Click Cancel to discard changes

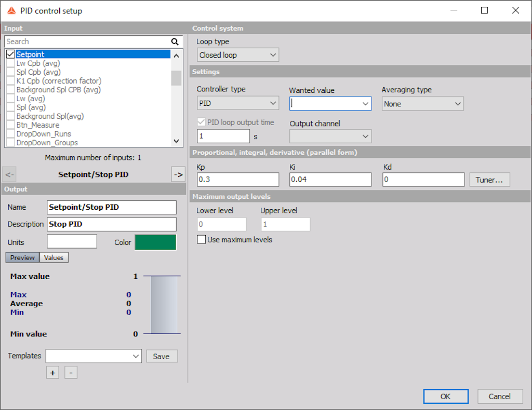point(500,397)
